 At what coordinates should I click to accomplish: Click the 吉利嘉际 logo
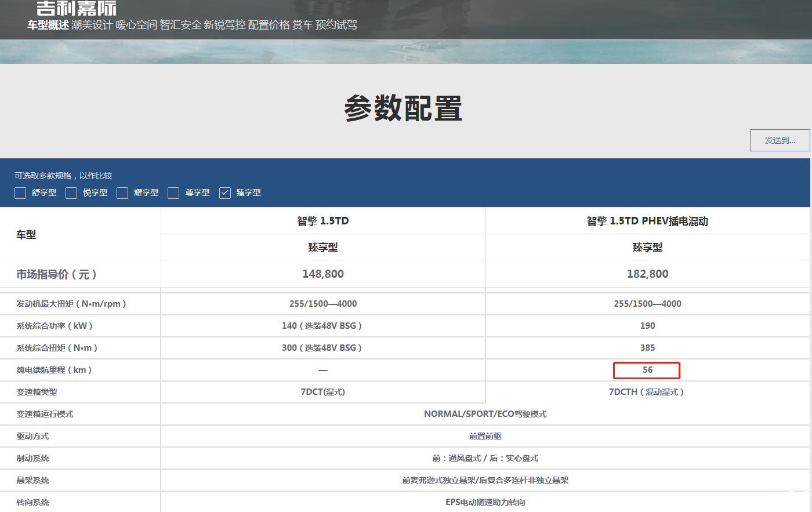click(76, 8)
